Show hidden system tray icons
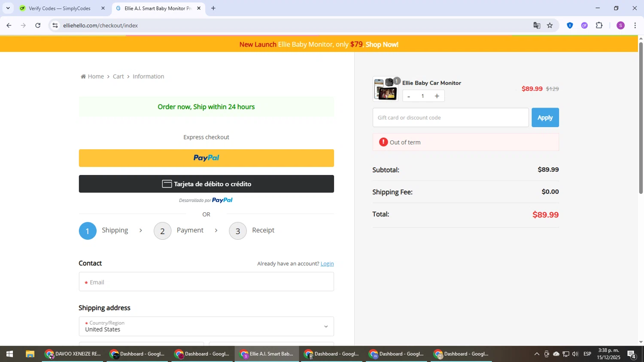644x362 pixels. pos(537,354)
